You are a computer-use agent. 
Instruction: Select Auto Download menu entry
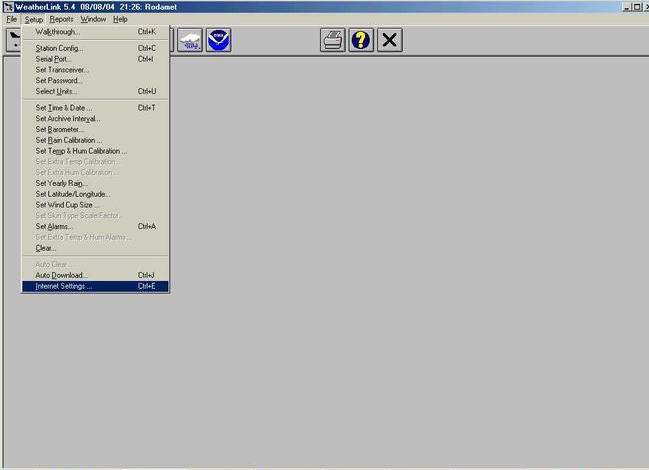click(95, 275)
